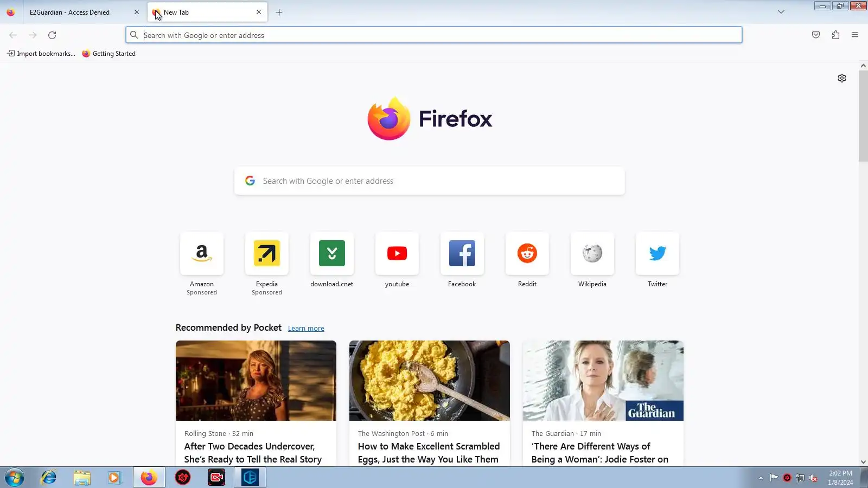
Task: Open the Extensions puzzle icon
Action: point(835,35)
